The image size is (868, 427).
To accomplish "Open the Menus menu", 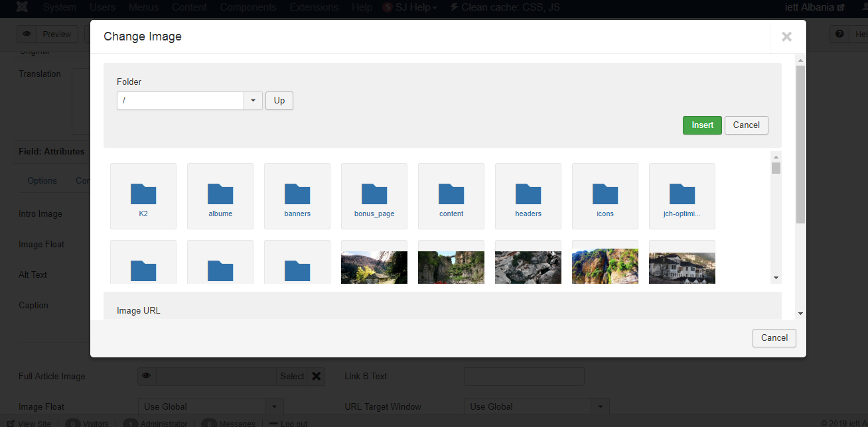I will coord(144,7).
